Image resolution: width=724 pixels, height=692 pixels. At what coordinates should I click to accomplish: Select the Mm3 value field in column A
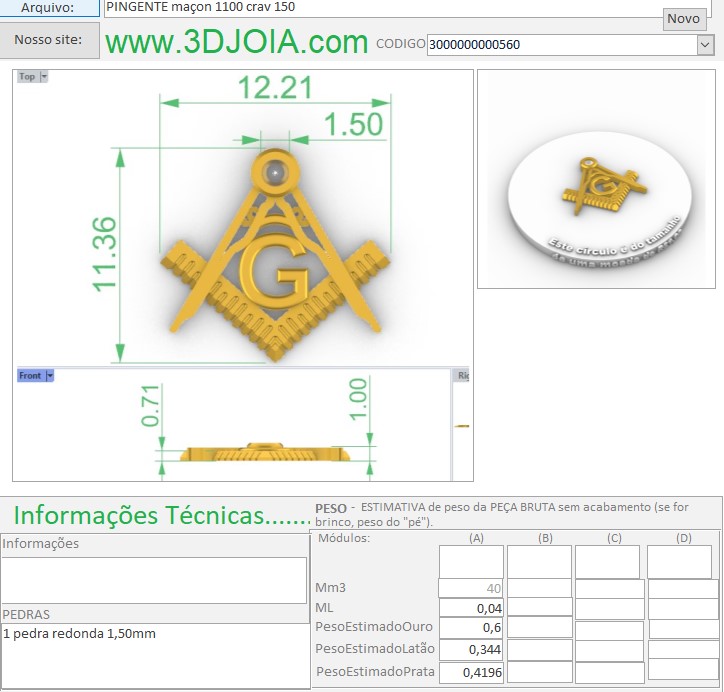coord(471,588)
